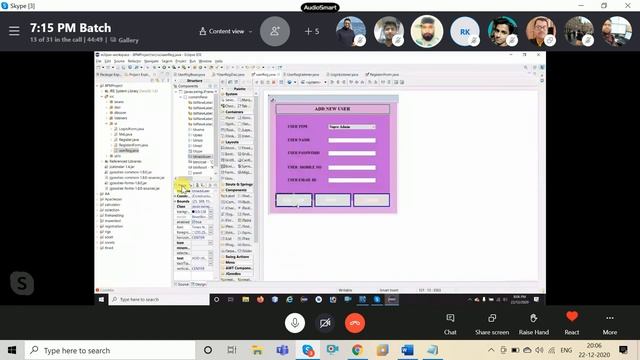This screenshot has width=640, height=360.
Task: Open the Skype hamburger menu
Action: [14, 31]
